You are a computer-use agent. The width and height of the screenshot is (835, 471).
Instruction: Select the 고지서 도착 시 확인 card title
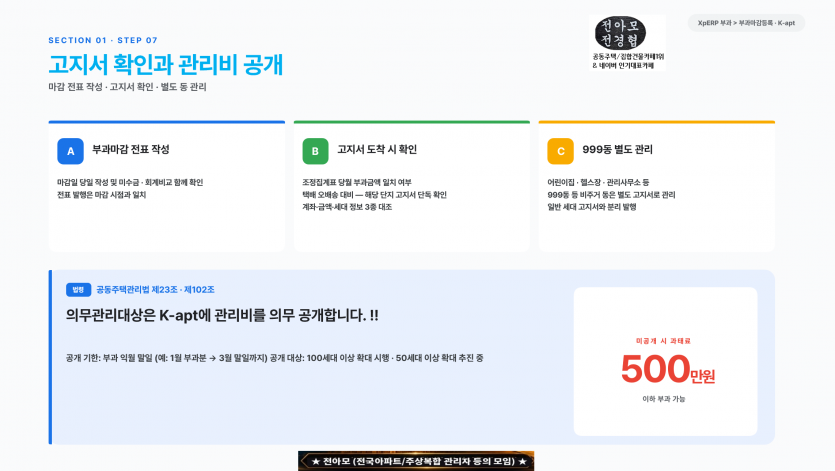tap(377, 150)
